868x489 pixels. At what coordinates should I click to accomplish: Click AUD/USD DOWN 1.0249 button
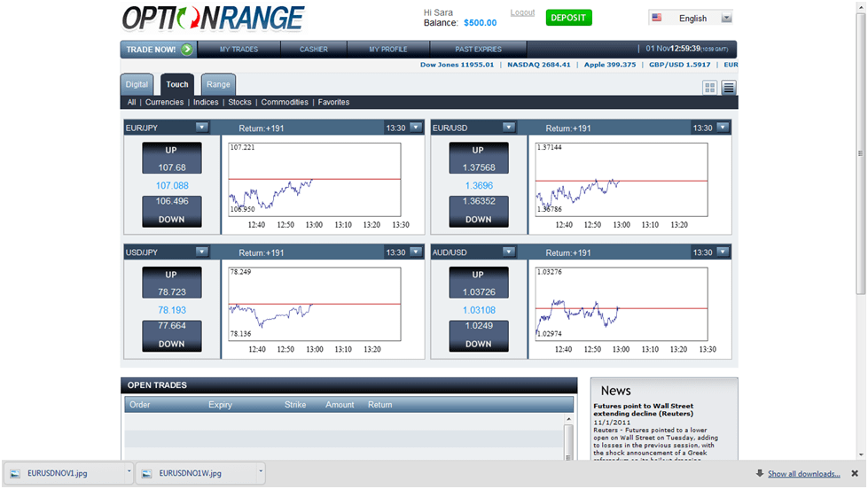[478, 336]
